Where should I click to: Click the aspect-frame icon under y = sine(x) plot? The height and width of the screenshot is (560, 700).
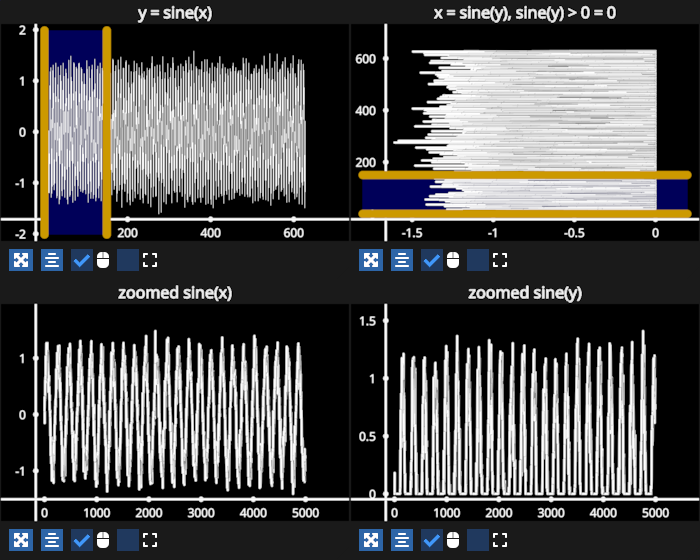pyautogui.click(x=150, y=260)
